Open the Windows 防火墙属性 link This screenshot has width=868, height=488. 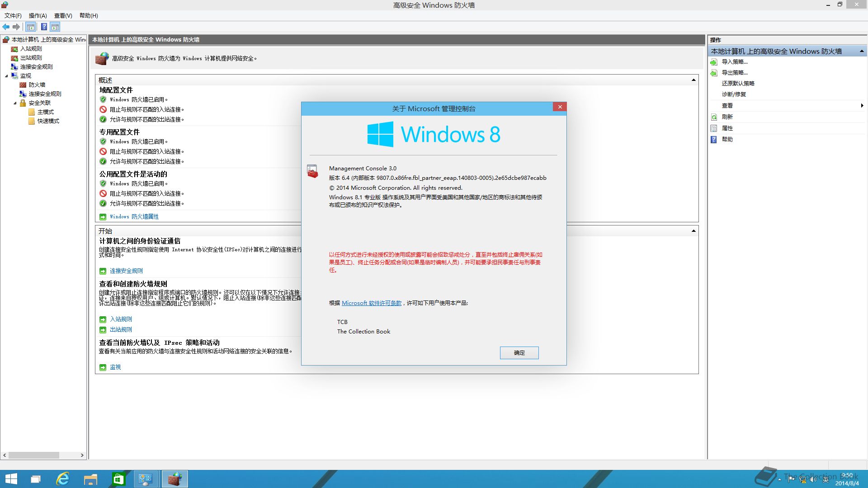[134, 217]
